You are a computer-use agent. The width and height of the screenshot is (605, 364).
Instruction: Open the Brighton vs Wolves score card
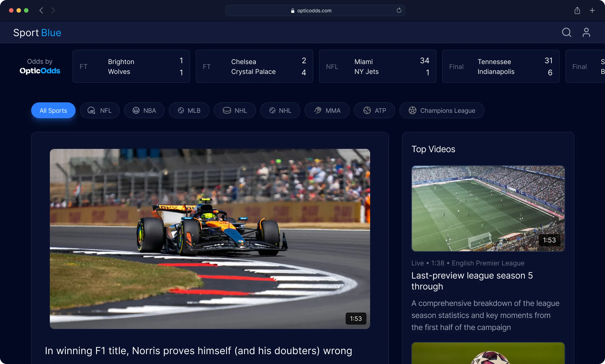[131, 66]
